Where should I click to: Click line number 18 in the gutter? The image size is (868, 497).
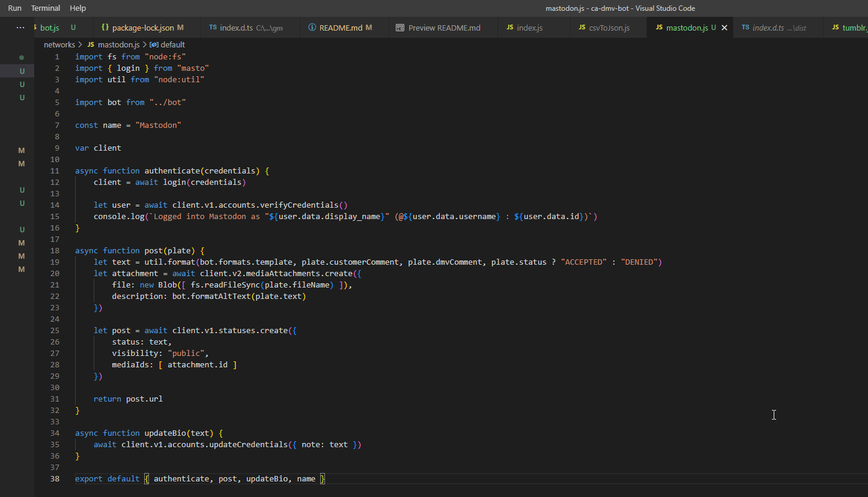[x=55, y=251]
